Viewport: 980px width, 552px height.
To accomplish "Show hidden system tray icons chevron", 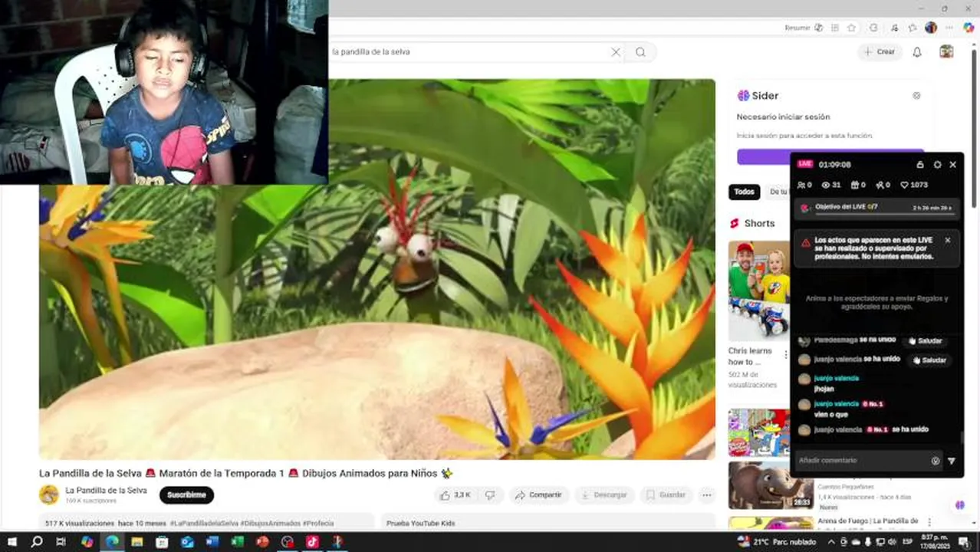I will [832, 542].
